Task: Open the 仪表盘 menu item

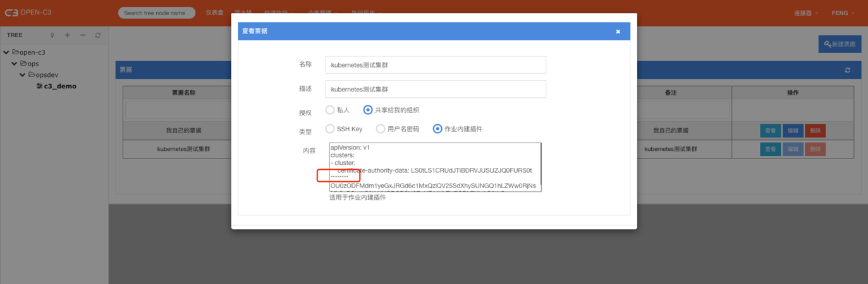Action: 214,13
